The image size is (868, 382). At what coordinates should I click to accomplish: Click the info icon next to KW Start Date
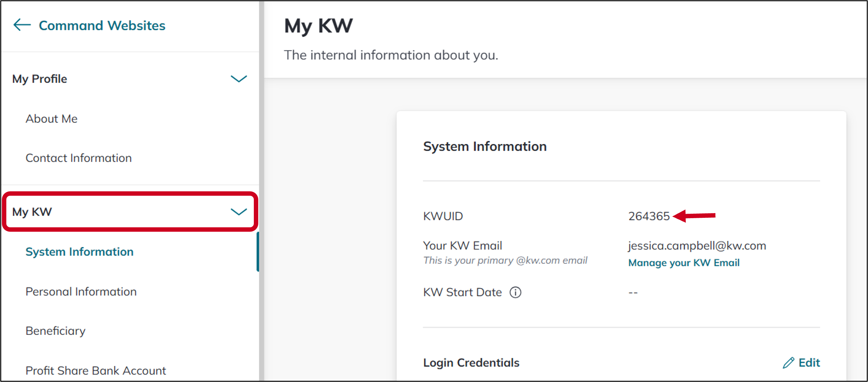[x=515, y=292]
